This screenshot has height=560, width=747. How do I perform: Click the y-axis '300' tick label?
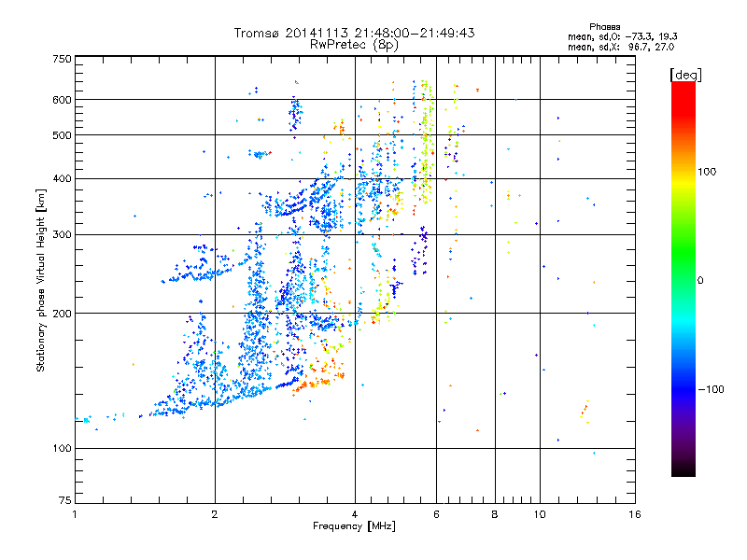tap(62, 235)
